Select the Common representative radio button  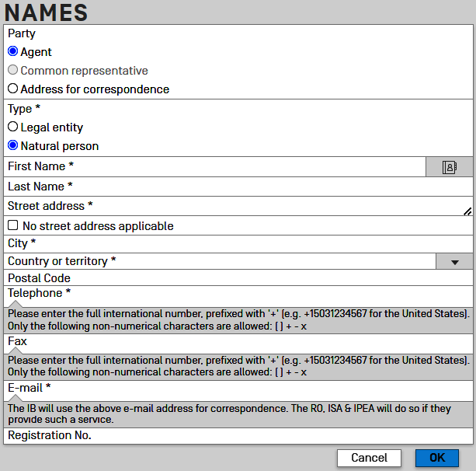coord(13,71)
